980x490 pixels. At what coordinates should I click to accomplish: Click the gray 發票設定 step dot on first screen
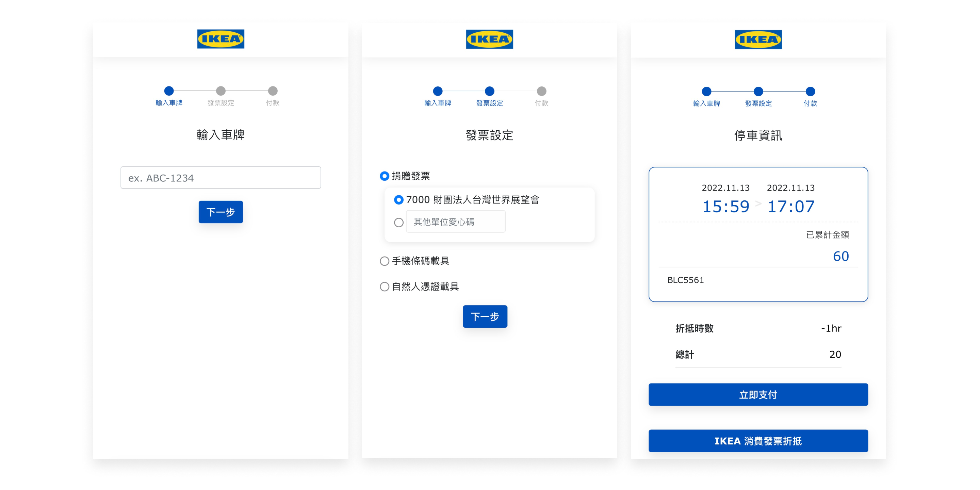[220, 91]
